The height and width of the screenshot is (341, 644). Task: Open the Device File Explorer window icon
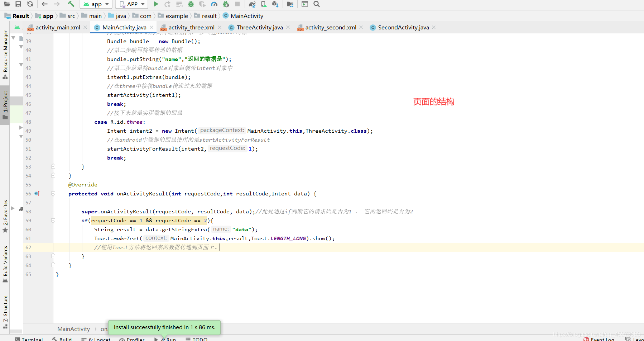point(305,4)
